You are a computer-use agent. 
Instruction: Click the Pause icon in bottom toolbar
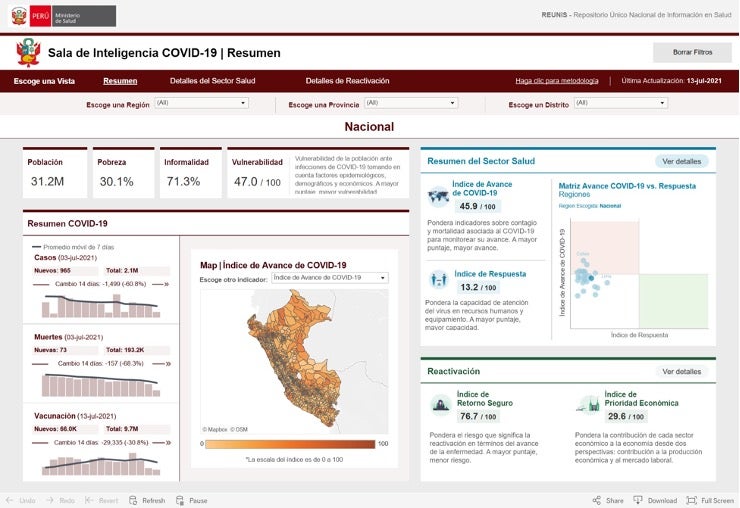tap(180, 500)
